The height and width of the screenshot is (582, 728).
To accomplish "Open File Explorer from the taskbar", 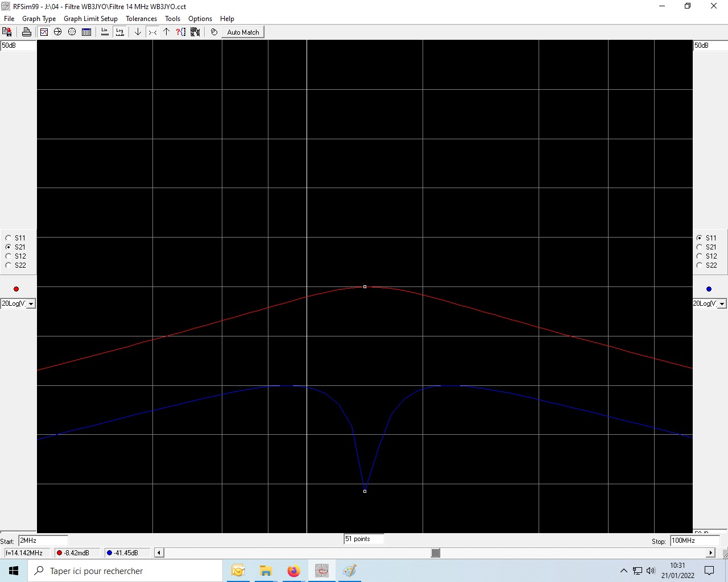I will tap(266, 571).
